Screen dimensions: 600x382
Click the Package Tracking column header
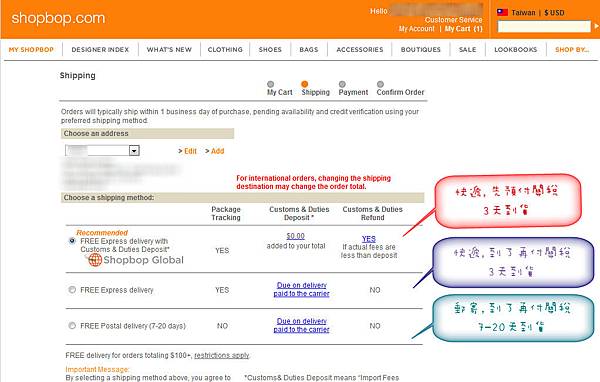pos(226,214)
